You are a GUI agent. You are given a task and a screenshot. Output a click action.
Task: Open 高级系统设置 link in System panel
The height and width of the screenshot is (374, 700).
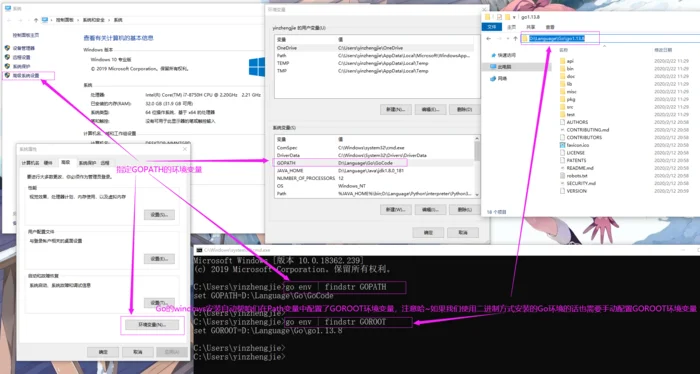click(x=26, y=75)
